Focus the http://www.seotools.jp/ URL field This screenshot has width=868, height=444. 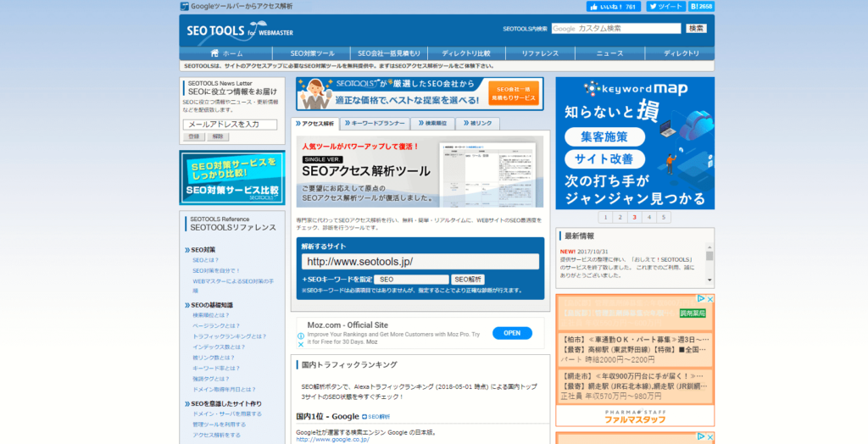point(420,261)
